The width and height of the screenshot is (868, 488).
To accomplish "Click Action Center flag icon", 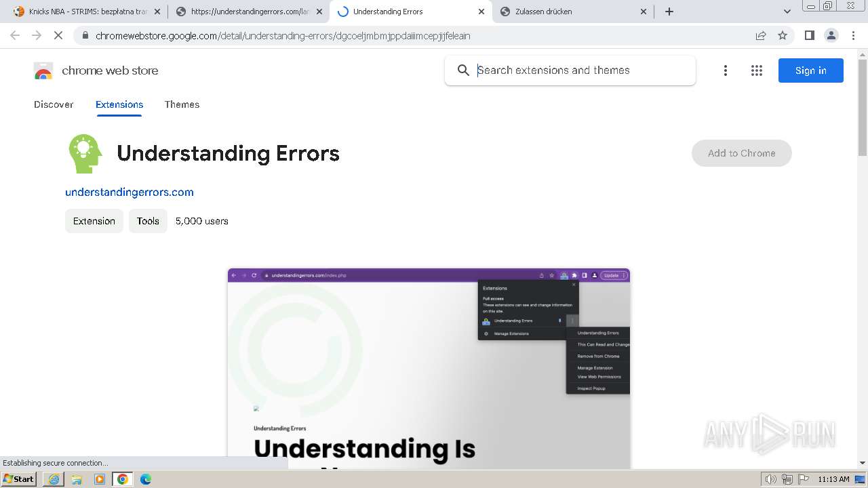I will pyautogui.click(x=803, y=479).
